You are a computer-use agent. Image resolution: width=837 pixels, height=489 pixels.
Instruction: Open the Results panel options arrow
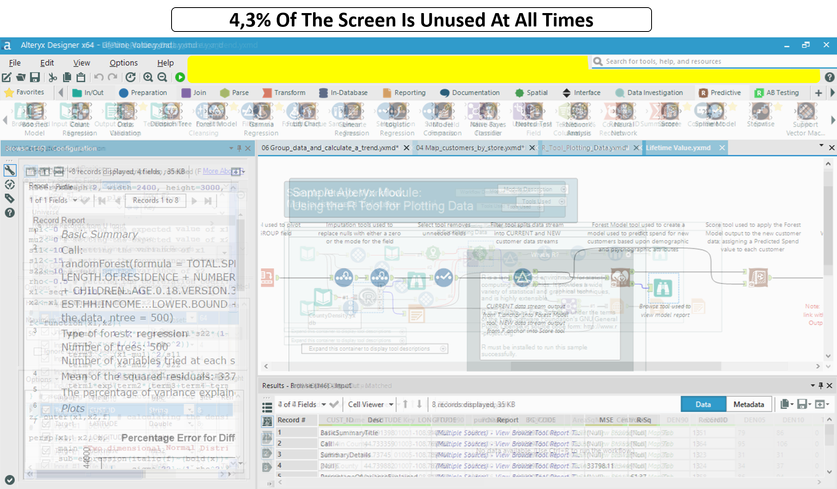812,385
